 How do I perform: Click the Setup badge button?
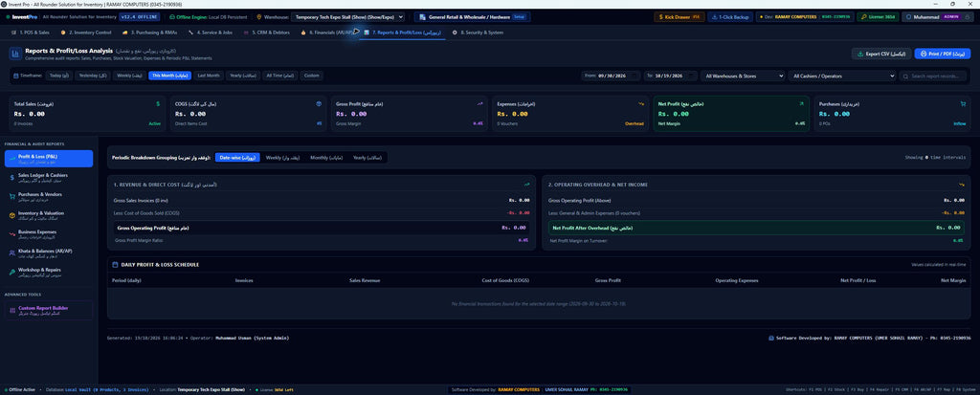[x=520, y=17]
